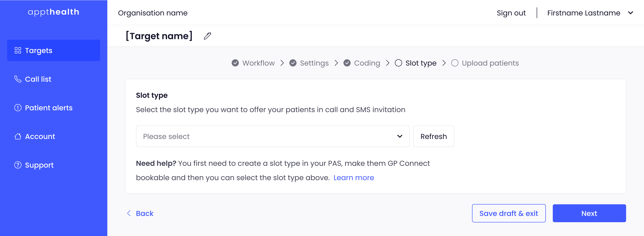Follow the Learn more link
This screenshot has width=644, height=236.
353,178
